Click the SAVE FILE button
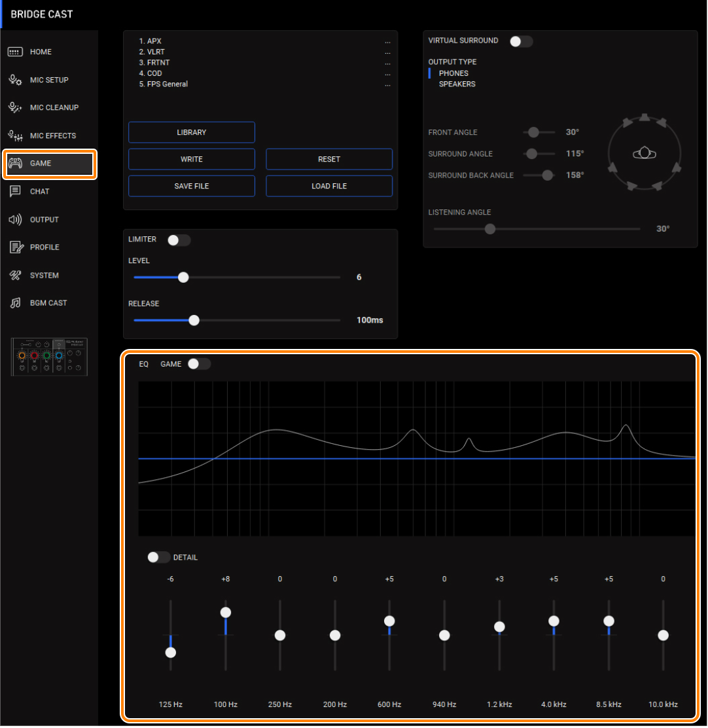This screenshot has height=728, width=708. click(x=192, y=186)
